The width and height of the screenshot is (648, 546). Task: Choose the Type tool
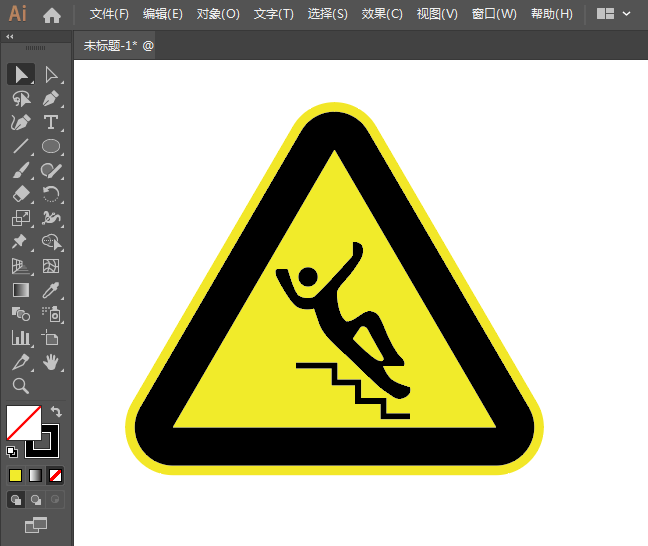(x=51, y=123)
